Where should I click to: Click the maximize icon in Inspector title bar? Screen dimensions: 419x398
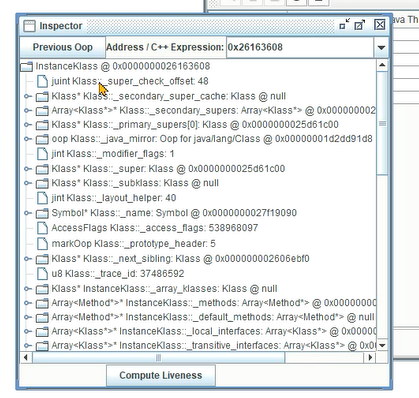(x=359, y=25)
